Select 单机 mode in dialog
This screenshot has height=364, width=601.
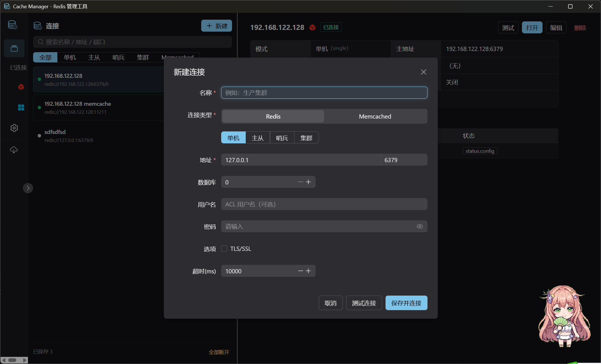pyautogui.click(x=233, y=138)
